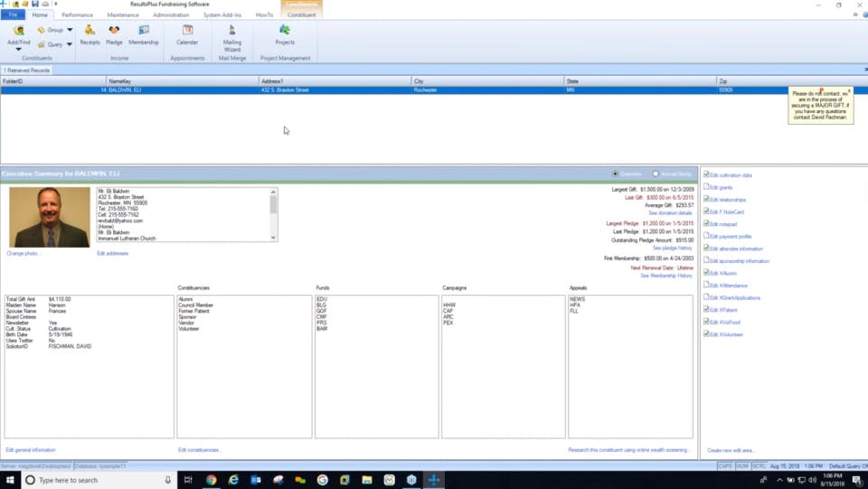
Task: Click the address box scroll down arrow
Action: (x=273, y=238)
